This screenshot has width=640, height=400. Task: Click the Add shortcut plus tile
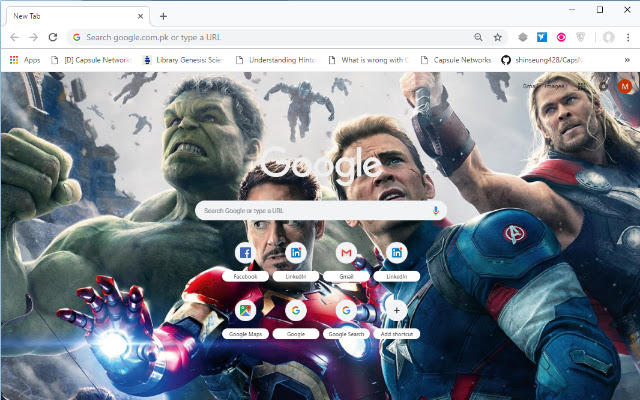tap(397, 319)
